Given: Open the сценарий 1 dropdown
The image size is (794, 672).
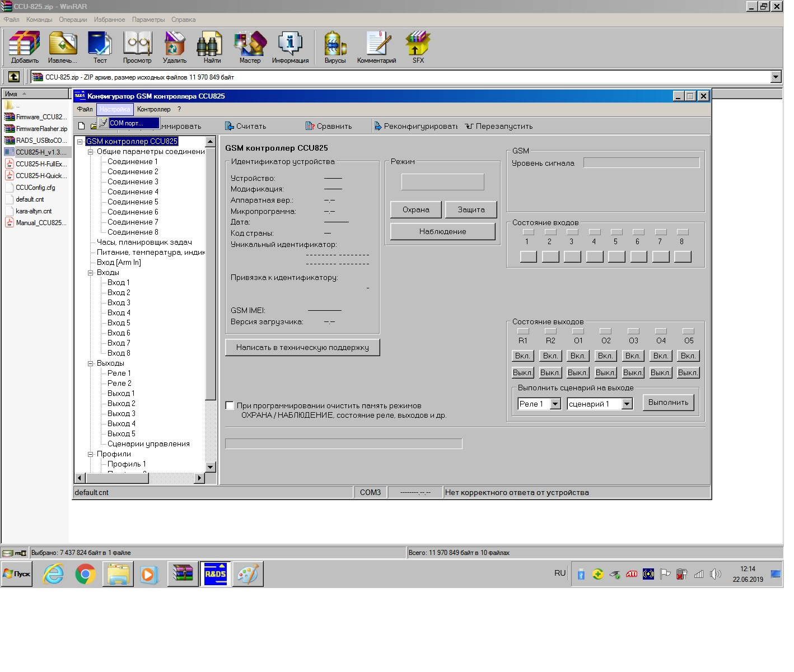Looking at the screenshot, I should coord(627,404).
